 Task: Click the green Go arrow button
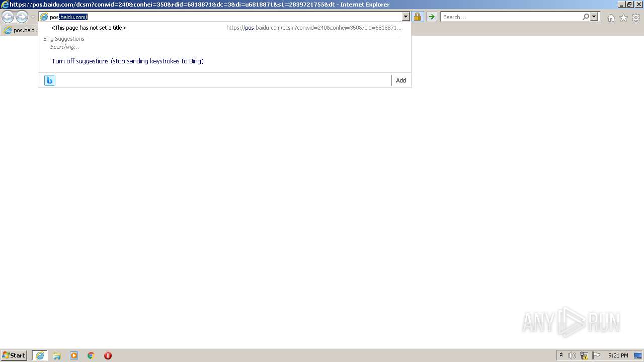[x=431, y=17]
